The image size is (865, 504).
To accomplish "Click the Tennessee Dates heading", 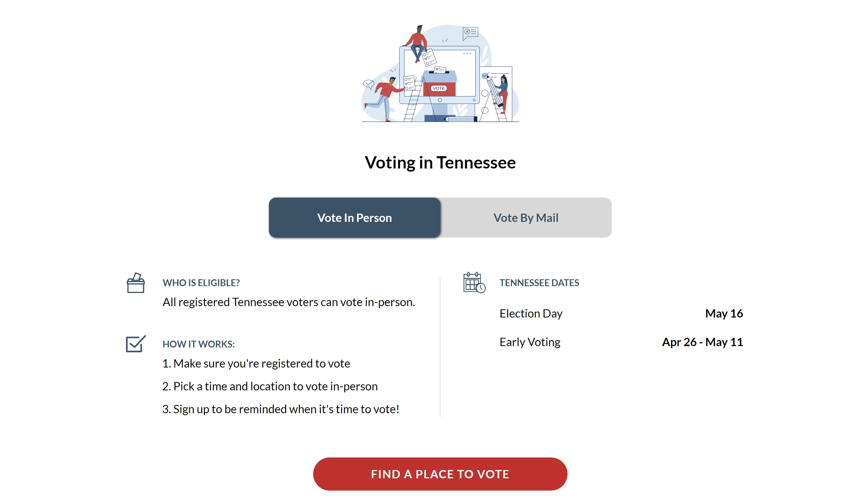I will click(539, 283).
